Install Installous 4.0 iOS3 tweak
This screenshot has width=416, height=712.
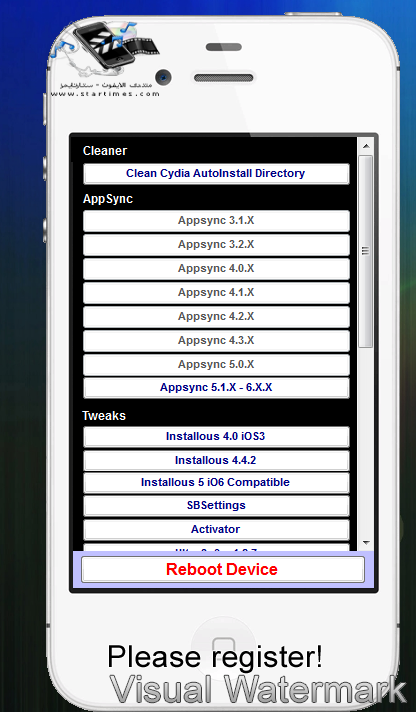pos(216,437)
